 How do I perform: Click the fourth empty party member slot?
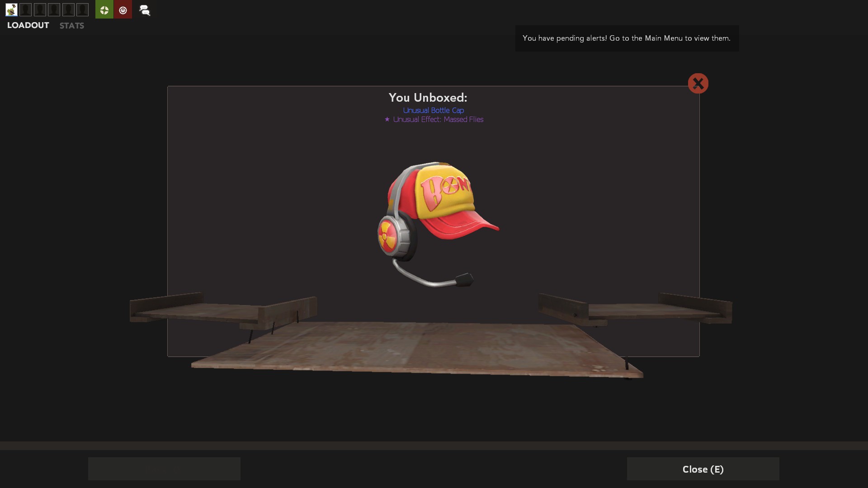coord(68,9)
